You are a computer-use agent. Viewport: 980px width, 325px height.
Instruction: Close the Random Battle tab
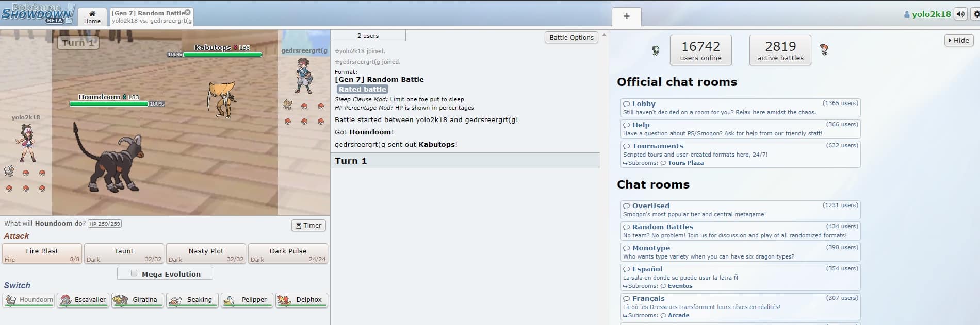[187, 12]
